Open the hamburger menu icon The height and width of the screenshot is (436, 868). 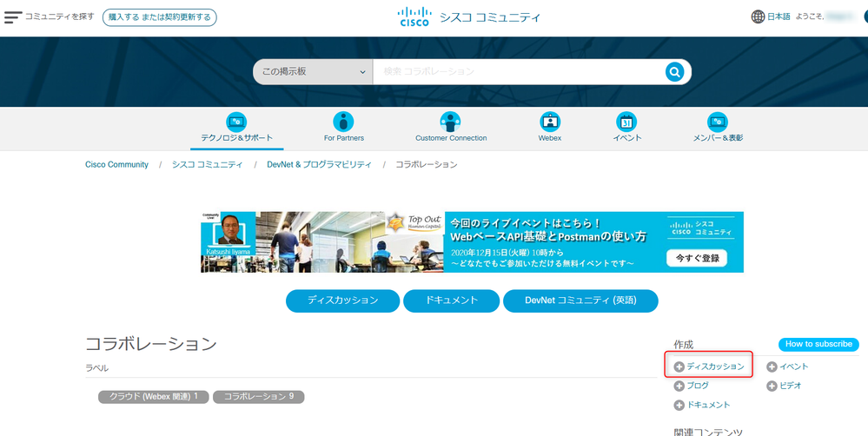pyautogui.click(x=13, y=17)
